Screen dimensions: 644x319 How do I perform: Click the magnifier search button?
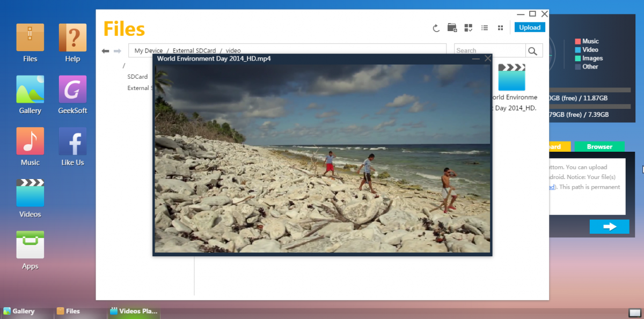point(532,51)
